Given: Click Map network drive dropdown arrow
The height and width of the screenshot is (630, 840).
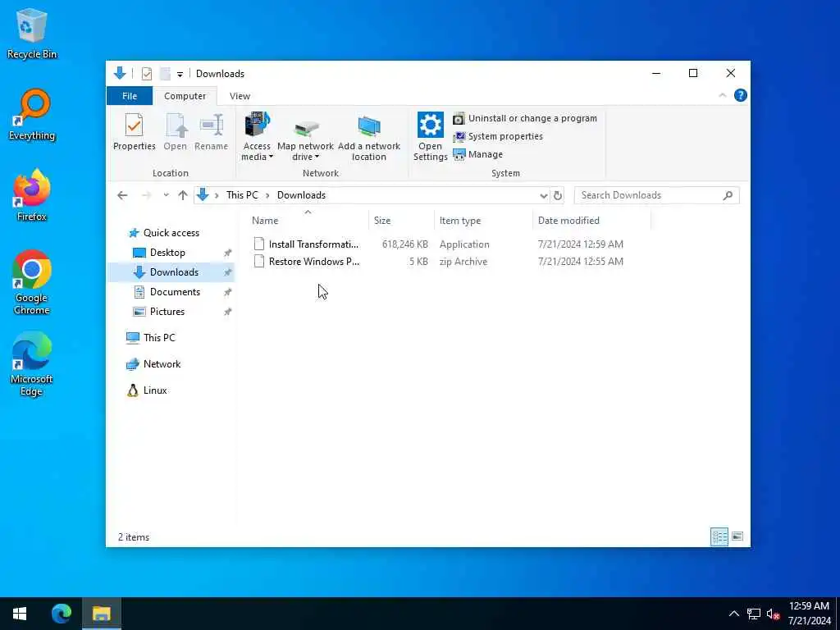Looking at the screenshot, I should point(317,157).
